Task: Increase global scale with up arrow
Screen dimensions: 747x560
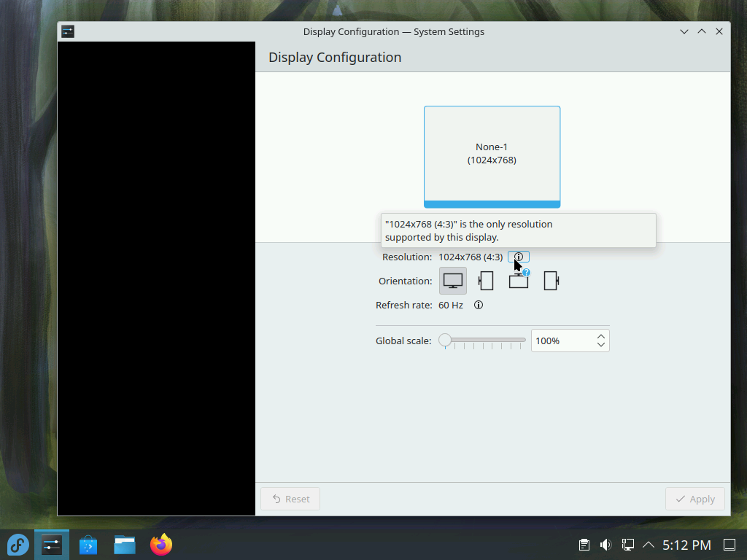Action: [601, 336]
